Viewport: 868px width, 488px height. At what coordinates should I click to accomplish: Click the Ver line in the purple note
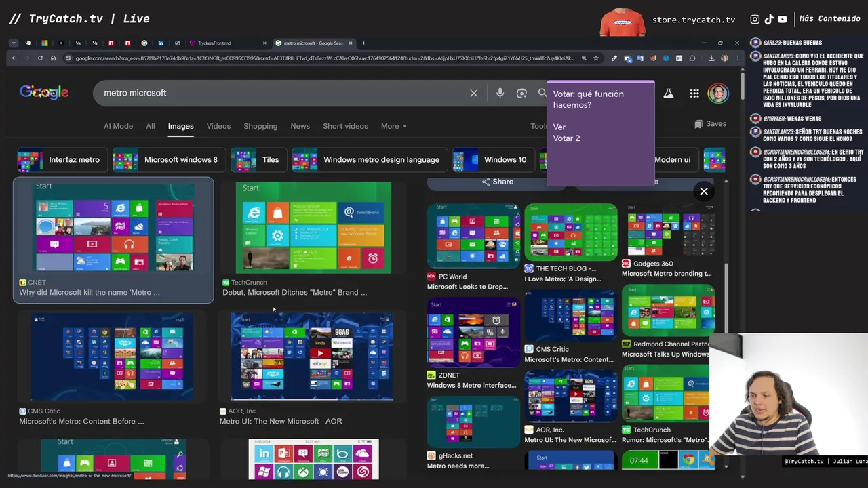pyautogui.click(x=559, y=127)
